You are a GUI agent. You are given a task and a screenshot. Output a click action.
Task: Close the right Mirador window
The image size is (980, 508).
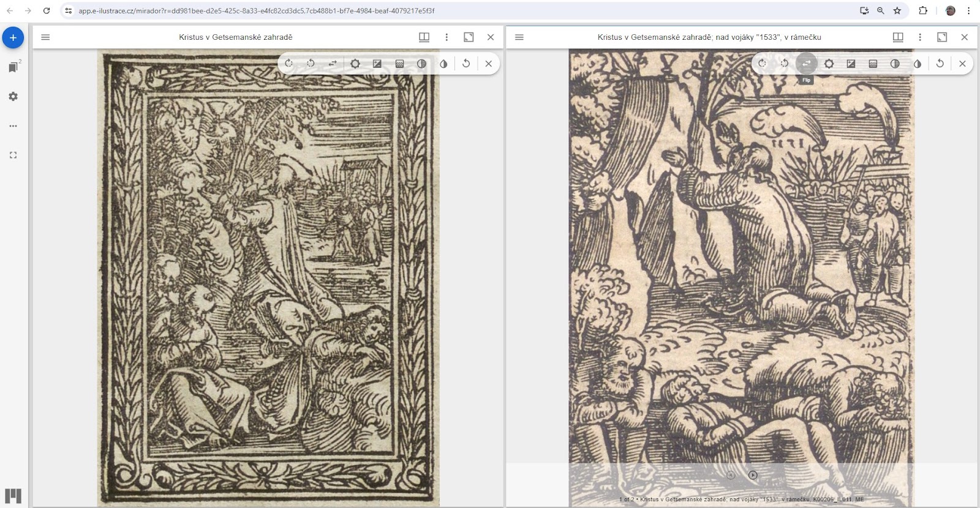coord(965,37)
